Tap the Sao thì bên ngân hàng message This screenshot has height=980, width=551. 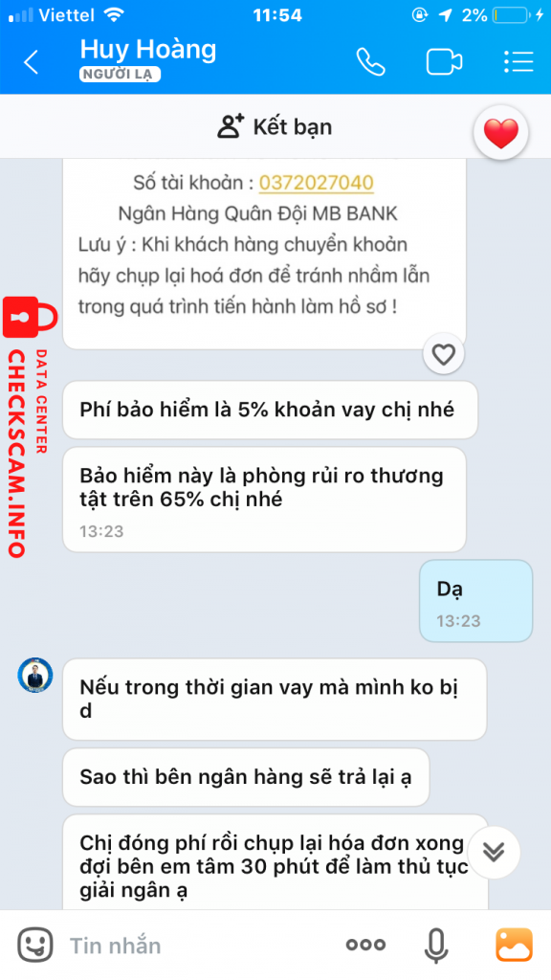click(x=246, y=777)
